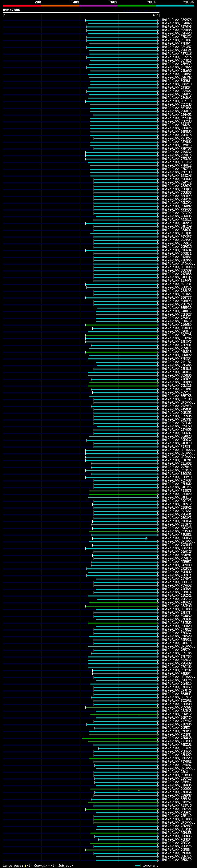The height and width of the screenshot is (868, 197).
Task: Select subject label UniRef100_Q89NQ6
Action: 176,375
